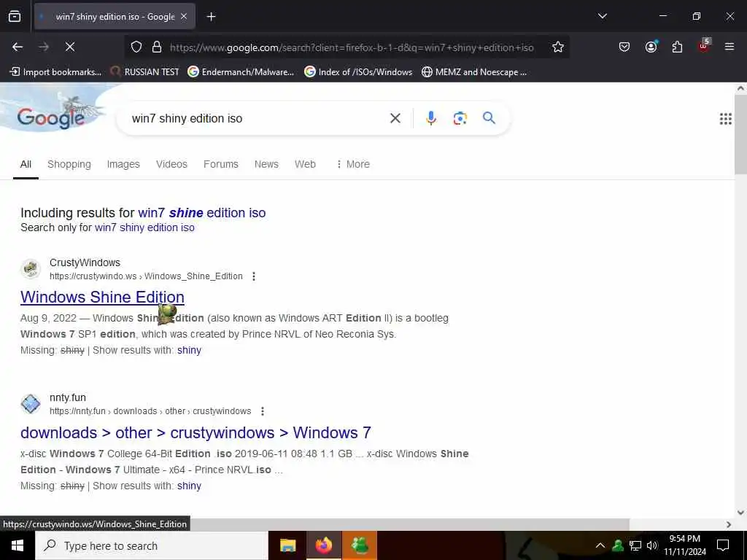
Task: Click the horizontal scrollbar right arrow
Action: (729, 524)
